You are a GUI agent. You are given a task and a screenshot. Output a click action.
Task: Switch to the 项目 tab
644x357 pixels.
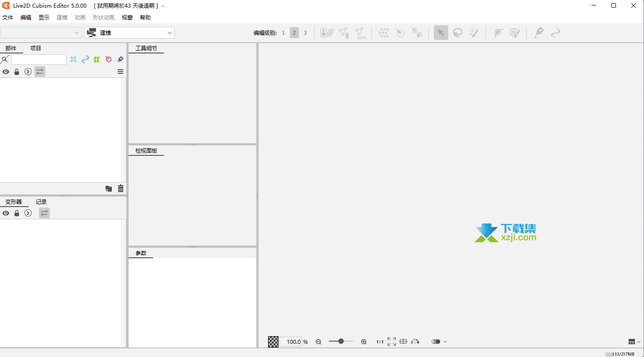(36, 48)
